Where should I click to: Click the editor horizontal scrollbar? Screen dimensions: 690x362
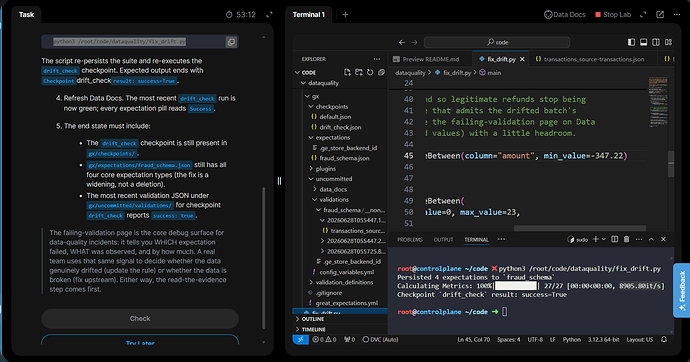(580, 228)
